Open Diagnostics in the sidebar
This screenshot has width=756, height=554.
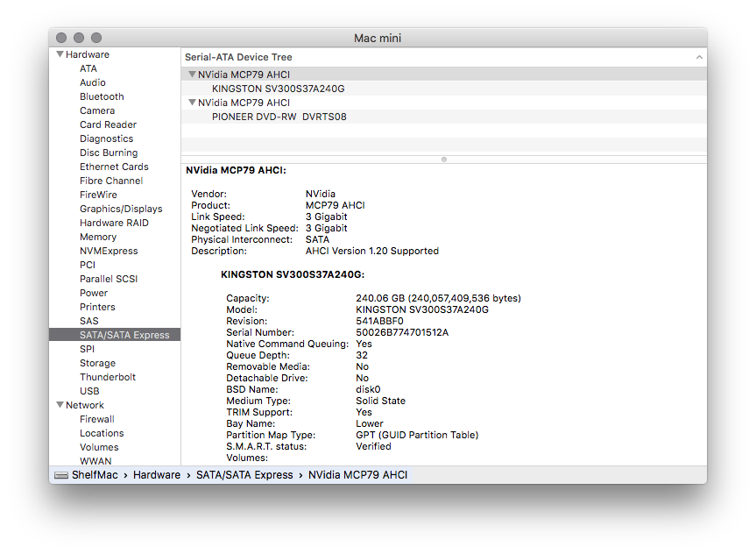(106, 138)
